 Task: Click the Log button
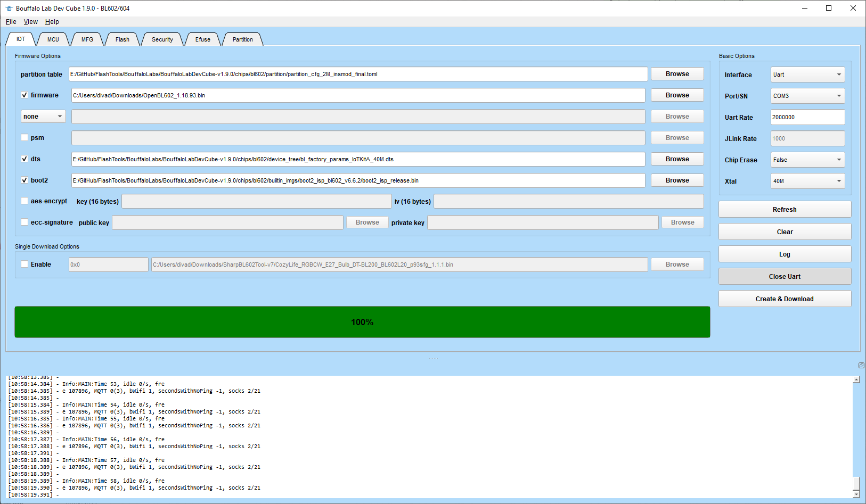point(785,254)
